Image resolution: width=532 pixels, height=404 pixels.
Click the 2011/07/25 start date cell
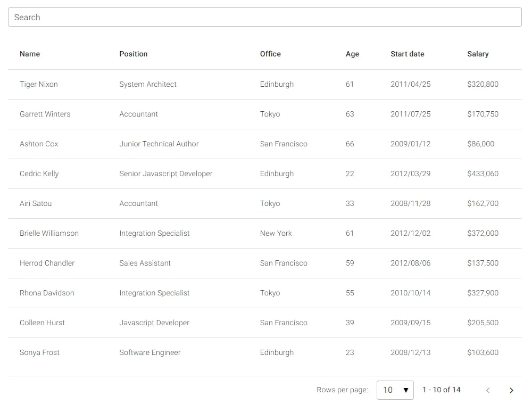[x=411, y=114]
